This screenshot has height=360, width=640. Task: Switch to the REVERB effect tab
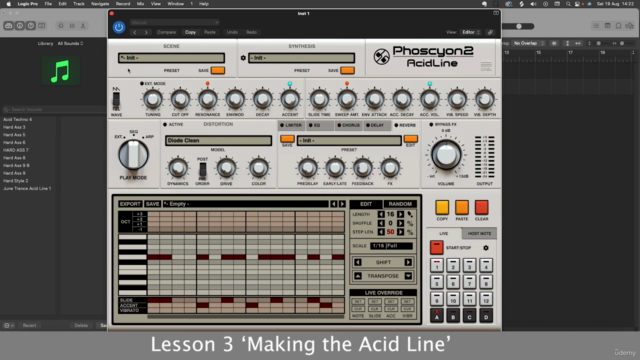click(x=405, y=125)
